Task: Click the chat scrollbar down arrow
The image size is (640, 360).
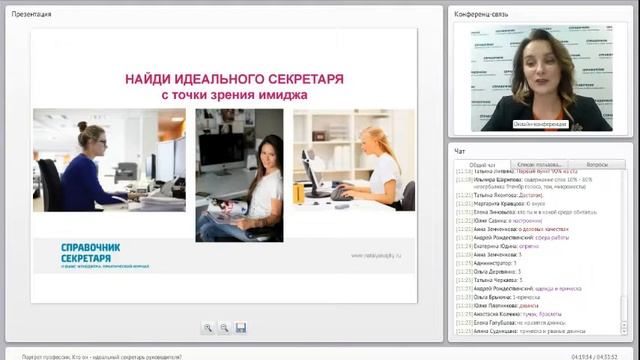Action: (x=623, y=331)
